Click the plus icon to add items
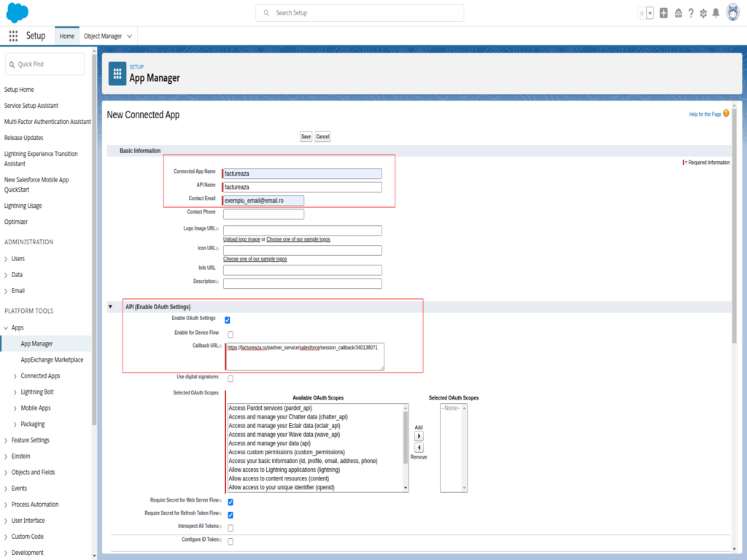747x560 pixels. click(x=663, y=12)
